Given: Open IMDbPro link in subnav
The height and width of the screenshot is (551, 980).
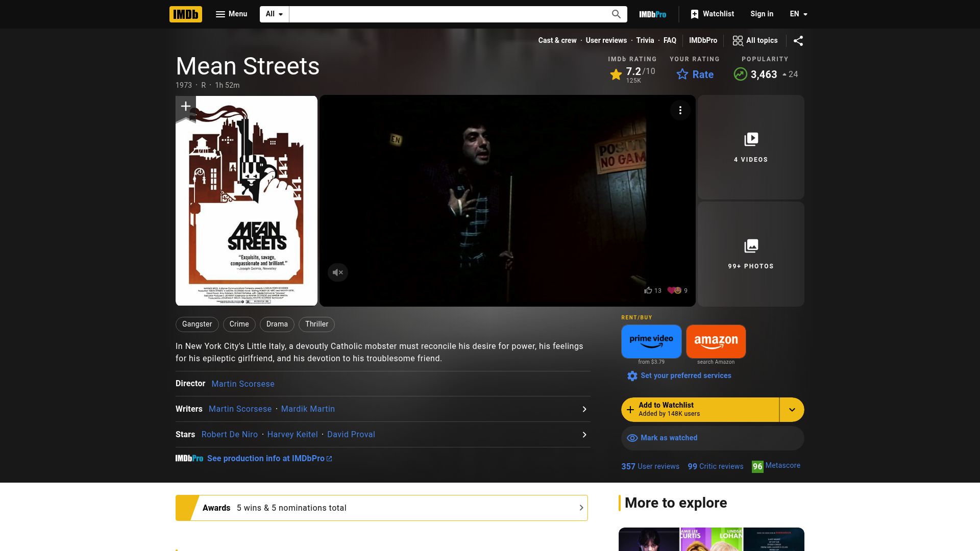Looking at the screenshot, I should point(703,40).
